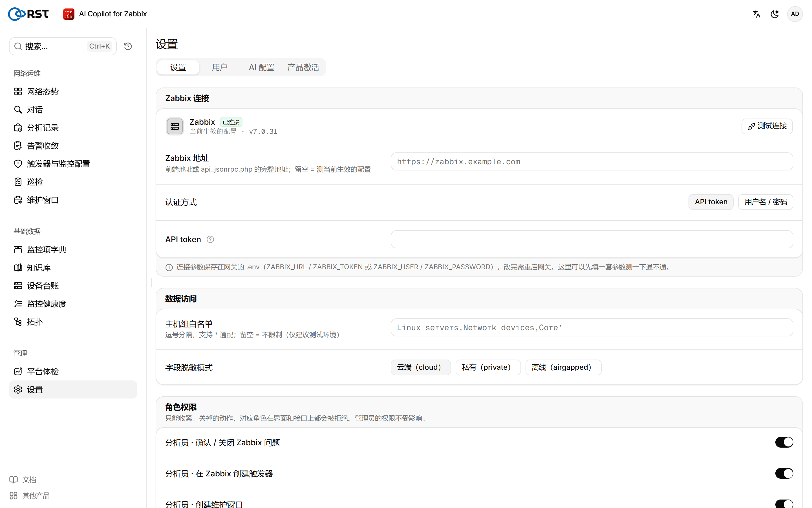Click the 设置 sidebar item
Image resolution: width=812 pixels, height=508 pixels.
73,389
